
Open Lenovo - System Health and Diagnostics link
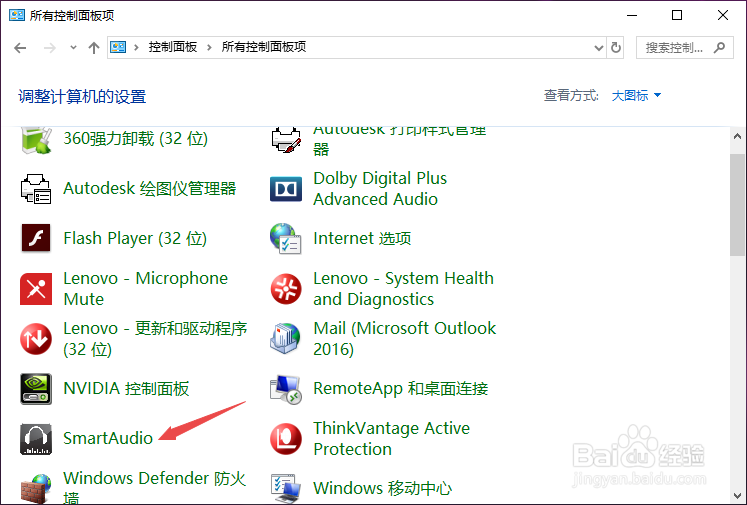(x=404, y=289)
